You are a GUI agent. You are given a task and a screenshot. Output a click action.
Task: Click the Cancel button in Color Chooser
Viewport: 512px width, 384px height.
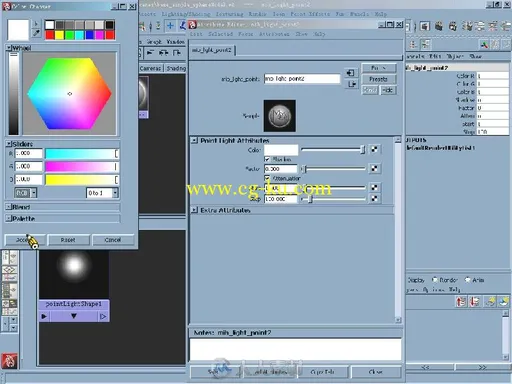coord(113,240)
